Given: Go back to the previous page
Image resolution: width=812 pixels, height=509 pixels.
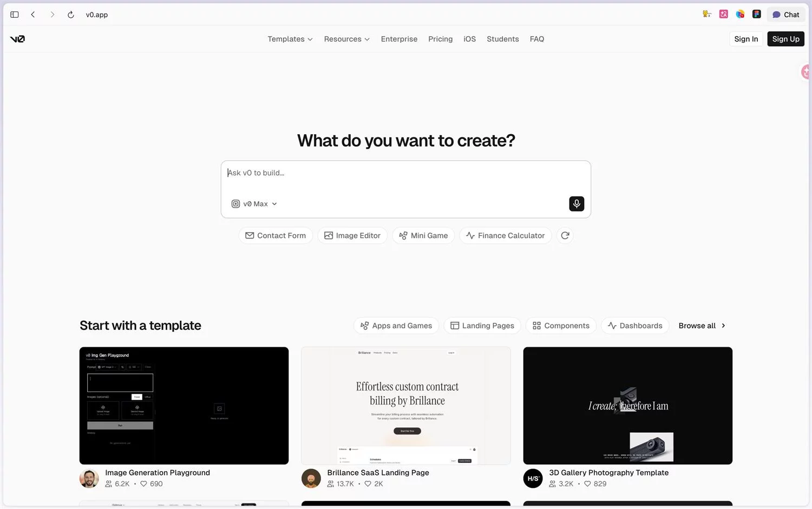Looking at the screenshot, I should [x=33, y=15].
